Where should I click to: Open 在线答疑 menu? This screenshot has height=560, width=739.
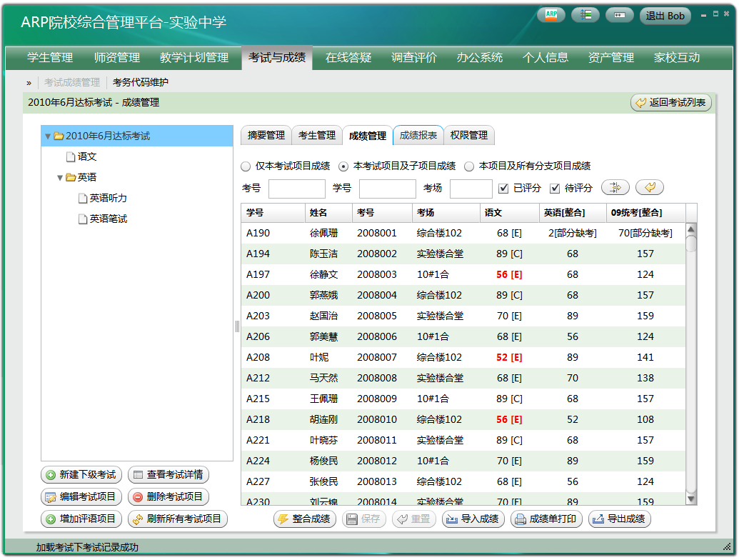click(x=348, y=58)
